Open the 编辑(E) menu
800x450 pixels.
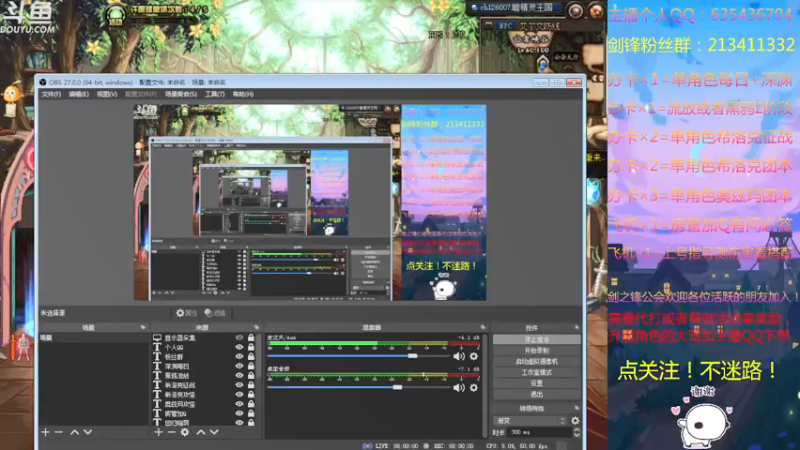[79, 94]
